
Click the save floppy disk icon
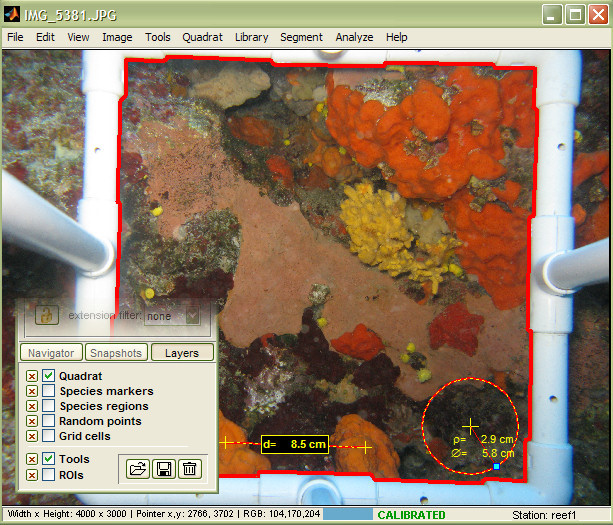coord(163,468)
